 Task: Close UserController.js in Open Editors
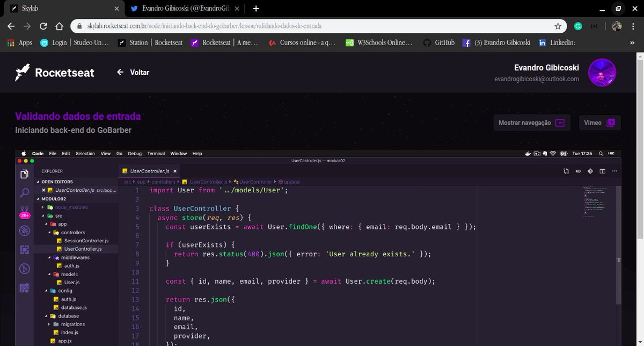coord(42,190)
